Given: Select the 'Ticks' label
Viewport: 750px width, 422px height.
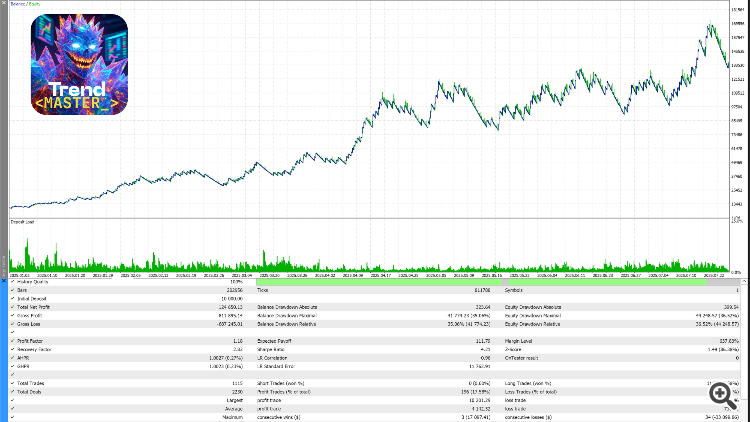Looking at the screenshot, I should pyautogui.click(x=263, y=290).
